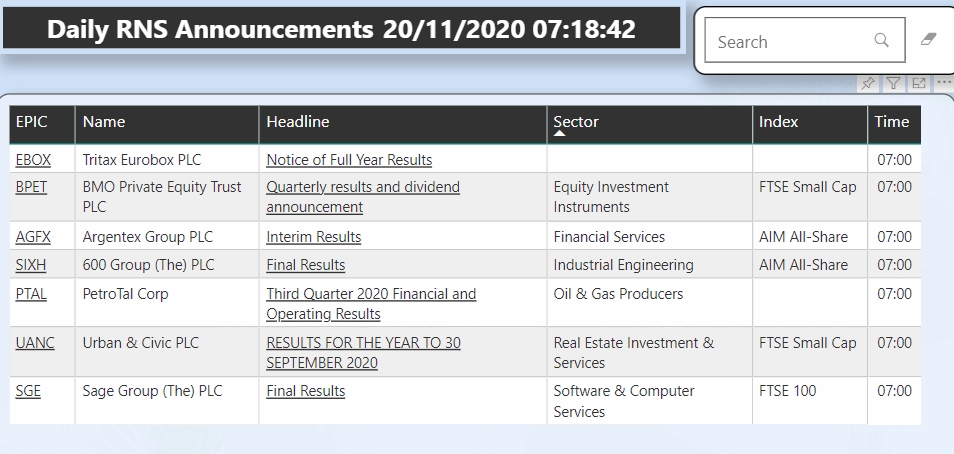
Task: Follow the Argentex 'Interim Results' headline link
Action: click(x=313, y=237)
